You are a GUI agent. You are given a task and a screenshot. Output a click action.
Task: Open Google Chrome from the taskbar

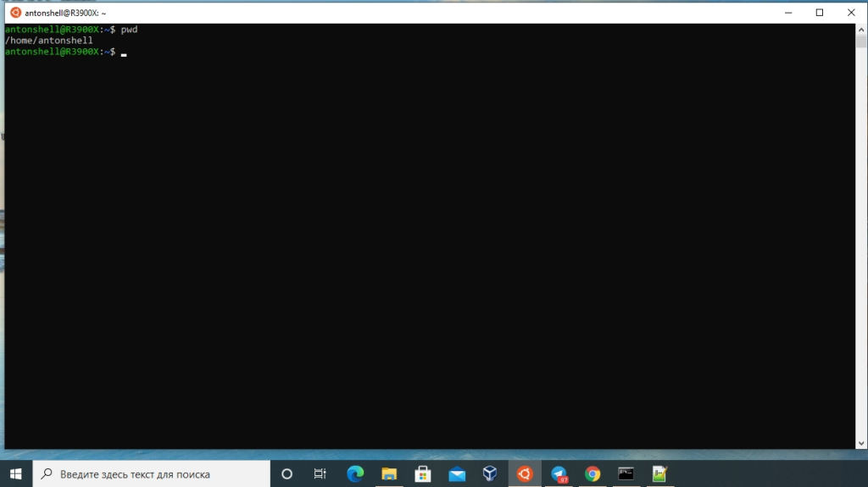(593, 474)
